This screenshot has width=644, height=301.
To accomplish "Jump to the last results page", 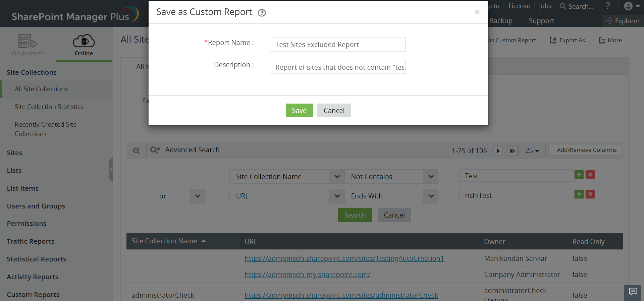I will [x=512, y=151].
